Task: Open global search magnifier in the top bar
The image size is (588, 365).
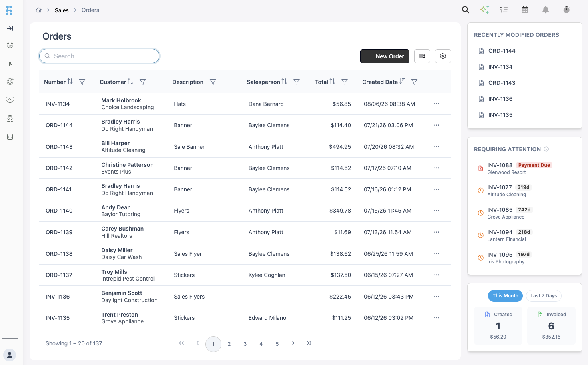Action: [x=465, y=10]
